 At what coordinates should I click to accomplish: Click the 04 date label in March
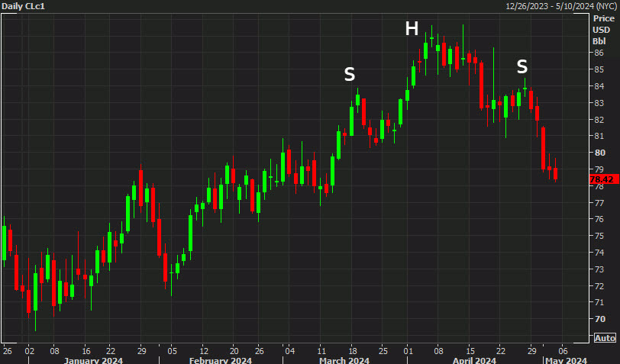(290, 351)
